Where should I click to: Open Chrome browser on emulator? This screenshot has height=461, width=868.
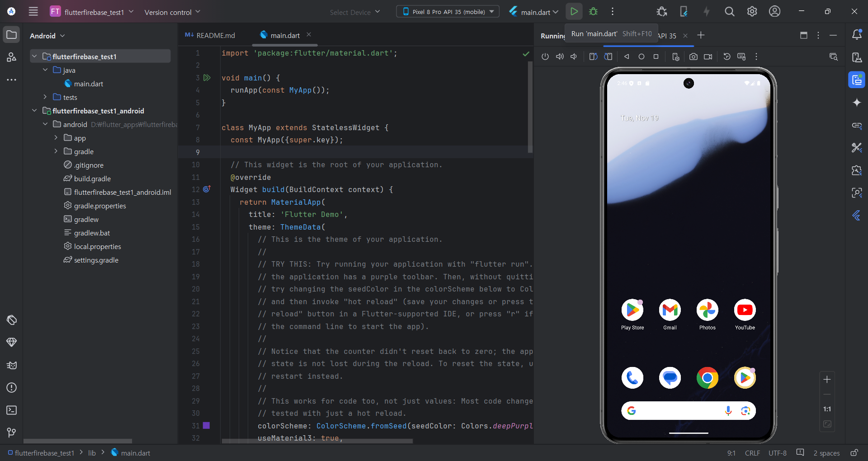[708, 378]
